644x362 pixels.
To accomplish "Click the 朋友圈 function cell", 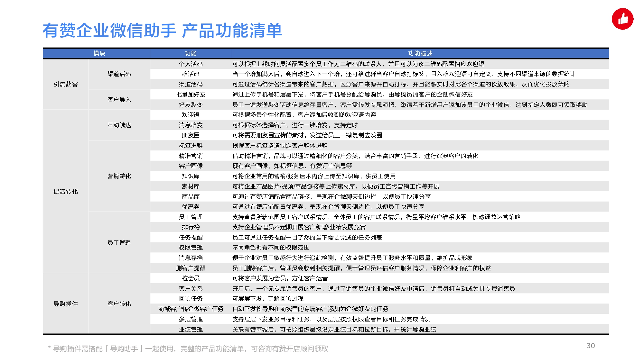I will click(191, 135).
